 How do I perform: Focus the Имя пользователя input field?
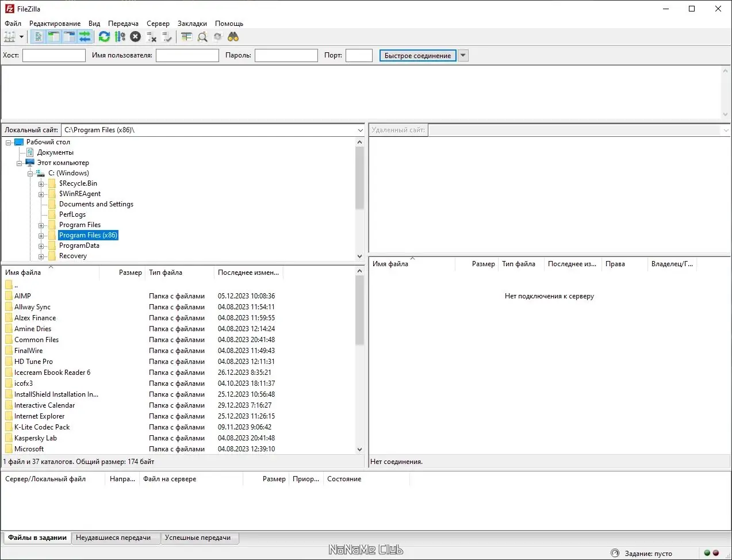(187, 55)
